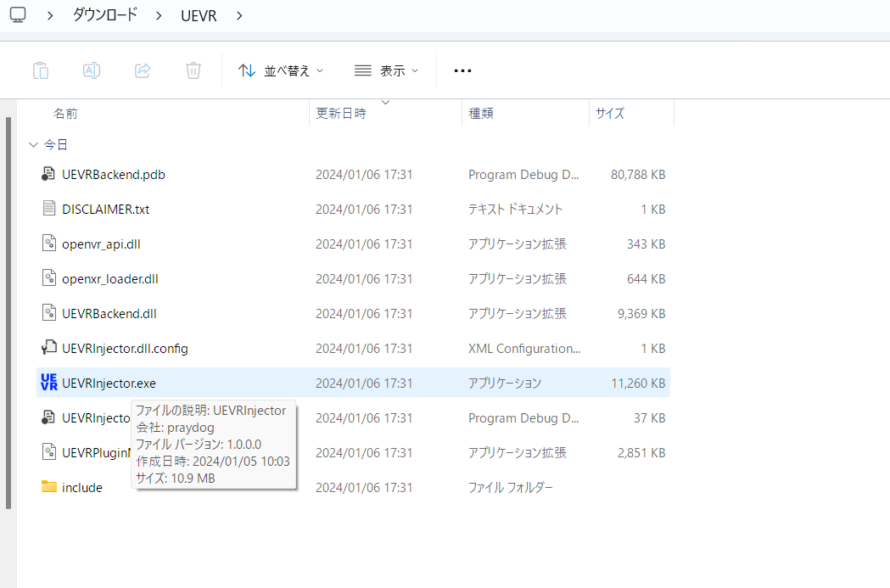Click the sort arrow above 更新日時 column
Screen dimensions: 890x588
tap(386, 102)
